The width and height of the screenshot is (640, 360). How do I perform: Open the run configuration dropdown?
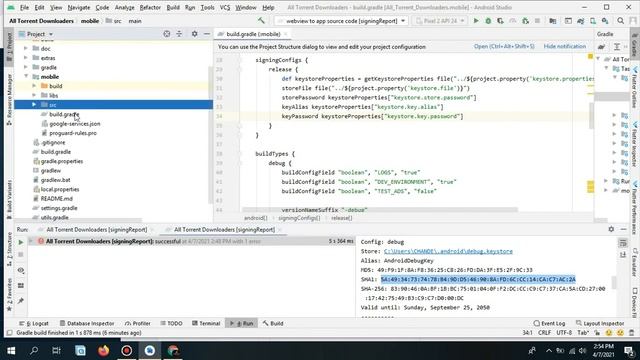click(341, 21)
